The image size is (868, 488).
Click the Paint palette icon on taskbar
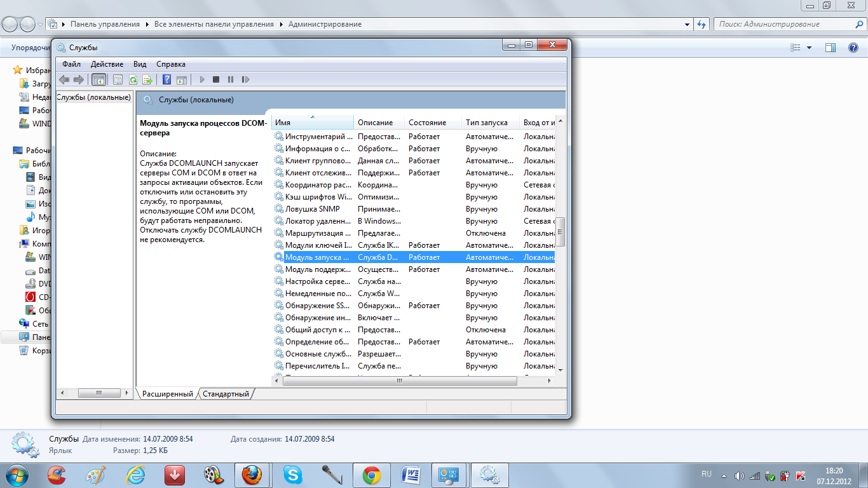[96, 475]
